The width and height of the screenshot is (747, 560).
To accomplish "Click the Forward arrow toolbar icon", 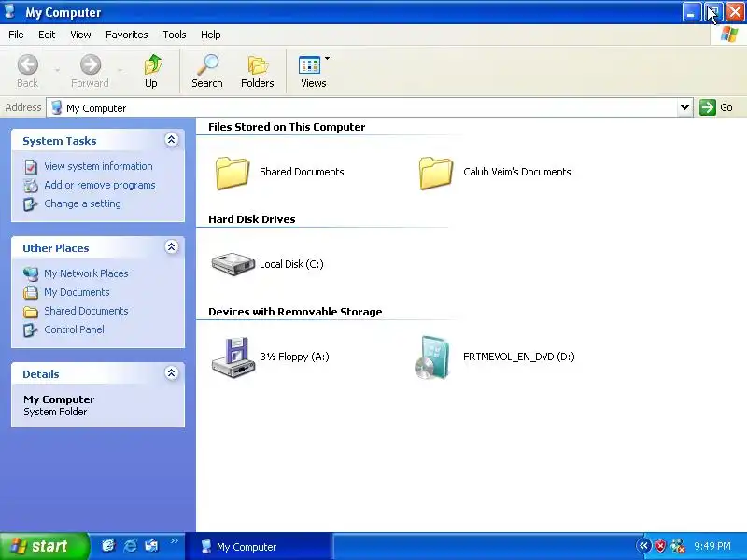I will click(x=90, y=64).
